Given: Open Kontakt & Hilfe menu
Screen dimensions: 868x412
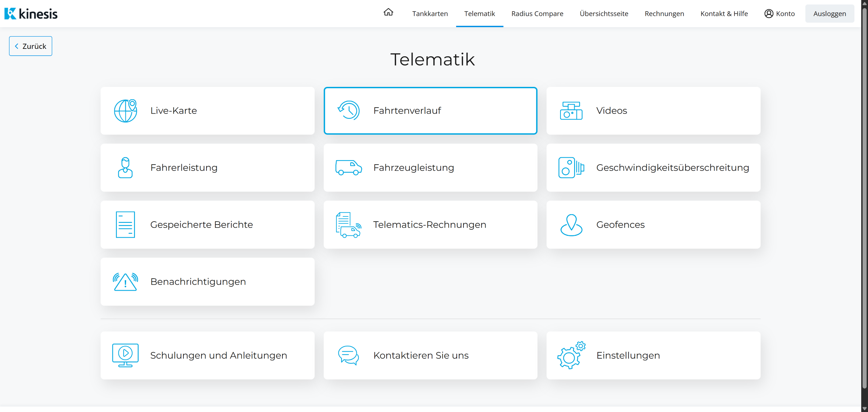Looking at the screenshot, I should [724, 14].
